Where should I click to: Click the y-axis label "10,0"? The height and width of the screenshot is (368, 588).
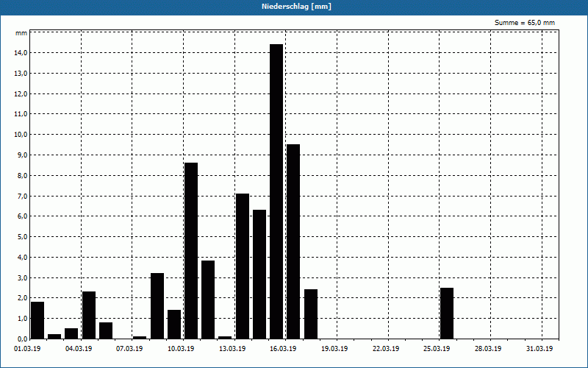click(21, 135)
